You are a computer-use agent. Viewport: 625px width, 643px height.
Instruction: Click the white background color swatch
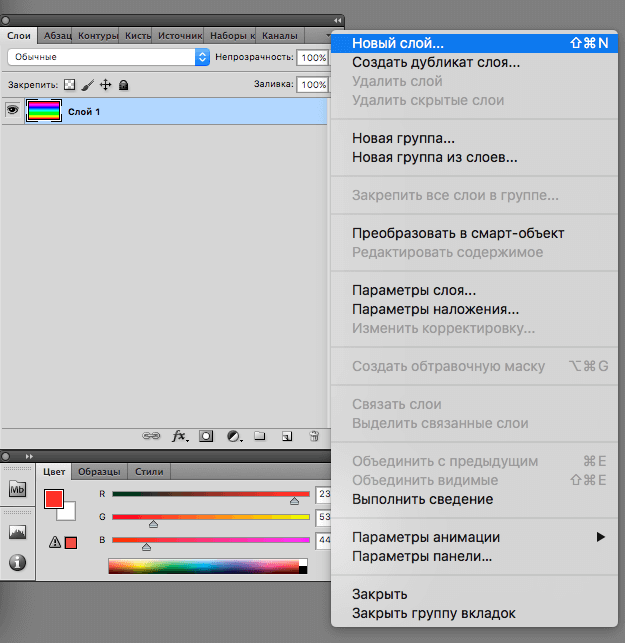click(69, 513)
